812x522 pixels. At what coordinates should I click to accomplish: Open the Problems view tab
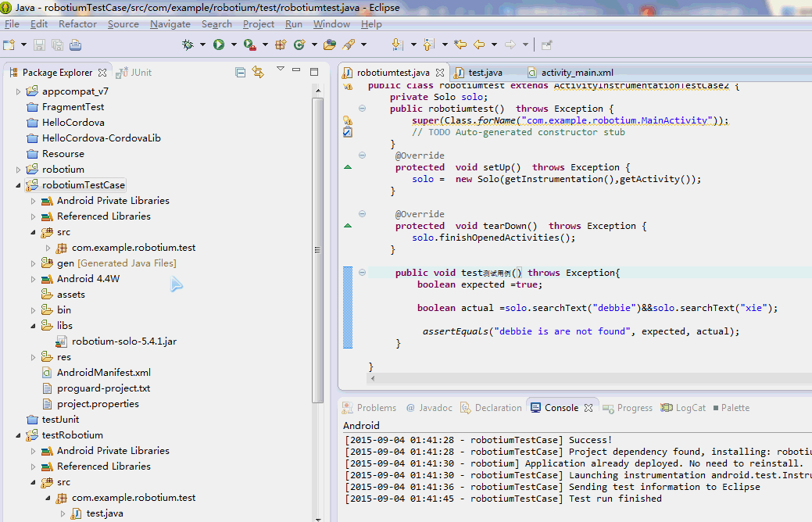coord(369,408)
